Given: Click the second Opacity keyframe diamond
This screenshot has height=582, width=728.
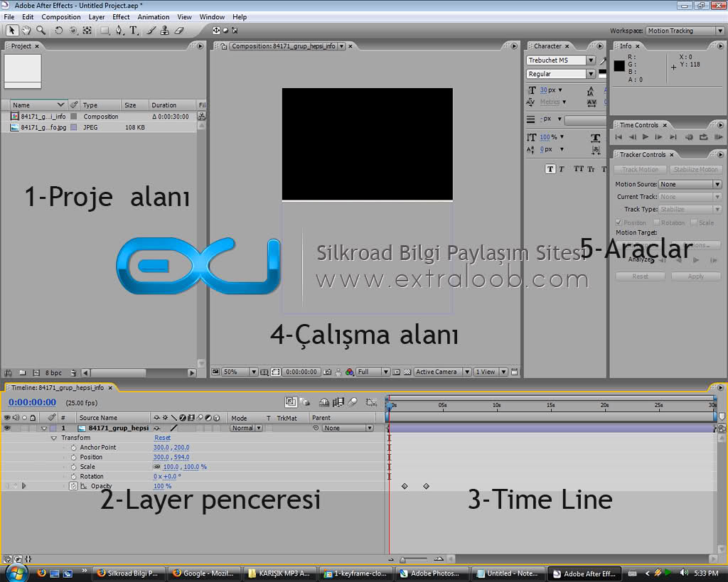Looking at the screenshot, I should [x=427, y=486].
